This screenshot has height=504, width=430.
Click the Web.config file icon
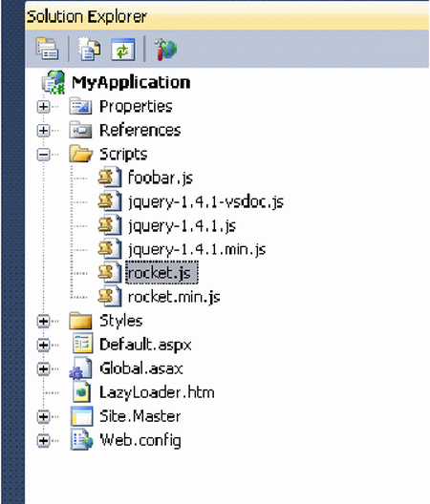pyautogui.click(x=82, y=440)
